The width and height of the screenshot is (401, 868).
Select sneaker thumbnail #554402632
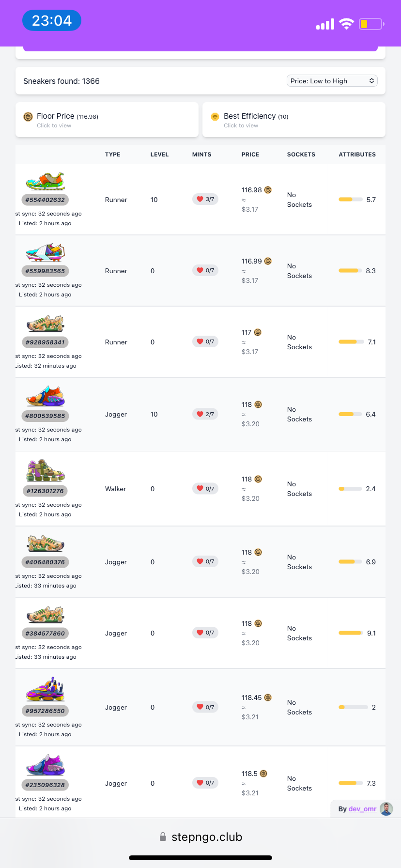45,182
